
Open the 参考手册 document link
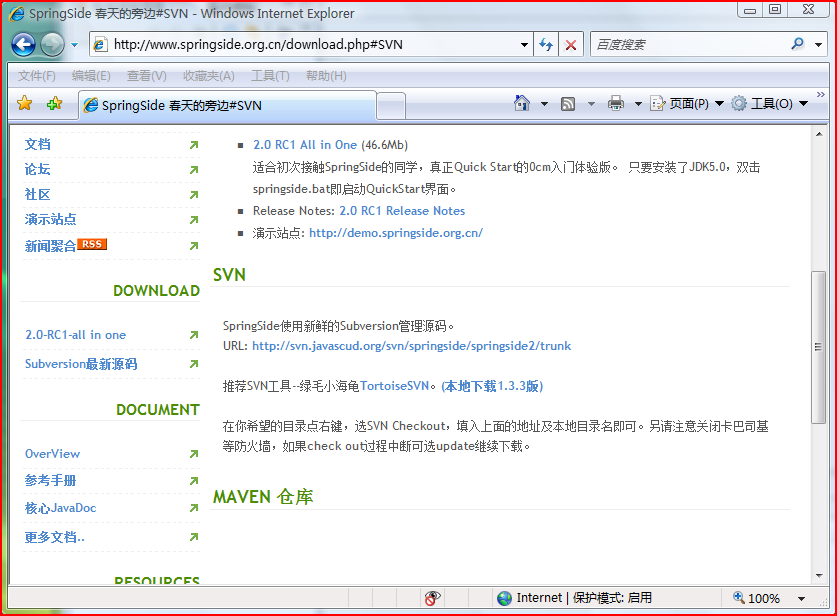click(50, 480)
